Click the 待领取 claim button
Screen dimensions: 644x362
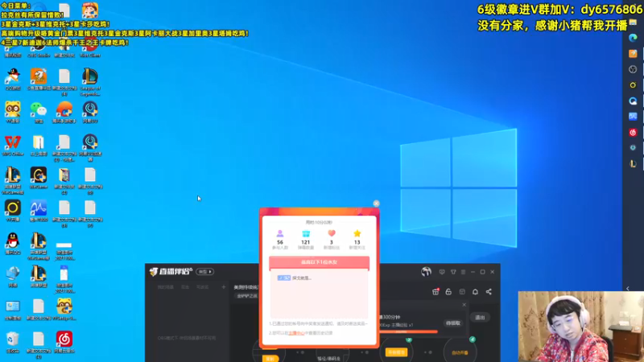(x=453, y=323)
